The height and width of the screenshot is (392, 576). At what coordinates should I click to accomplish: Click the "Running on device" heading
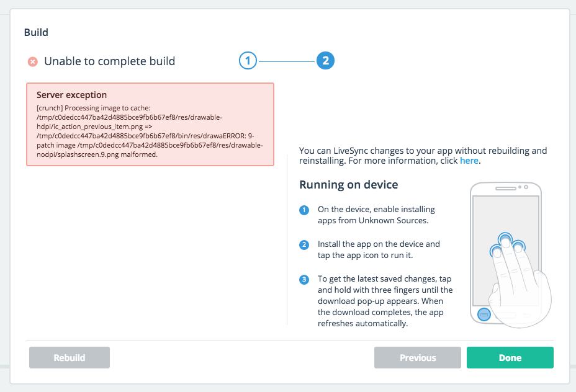(348, 185)
